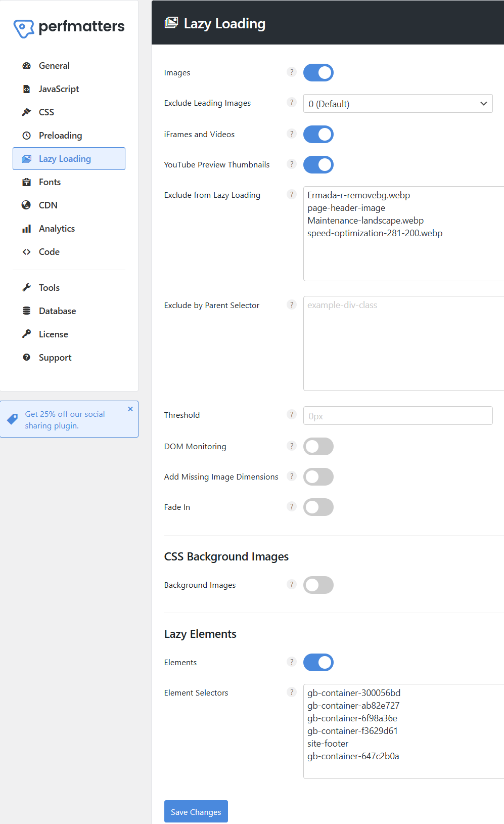Turn on the Fade In toggle
Screen dimensions: 504x824
318,507
